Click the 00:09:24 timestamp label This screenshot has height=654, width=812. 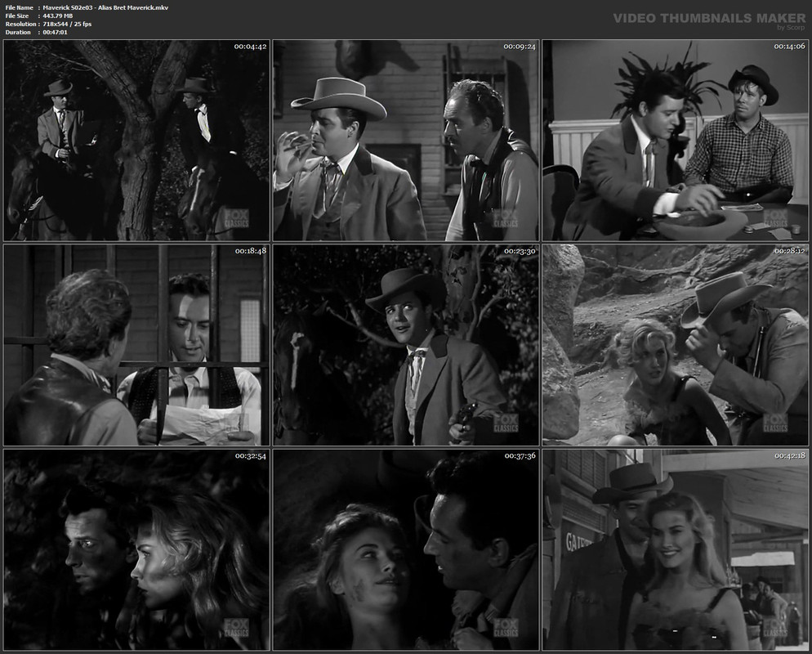pyautogui.click(x=520, y=47)
